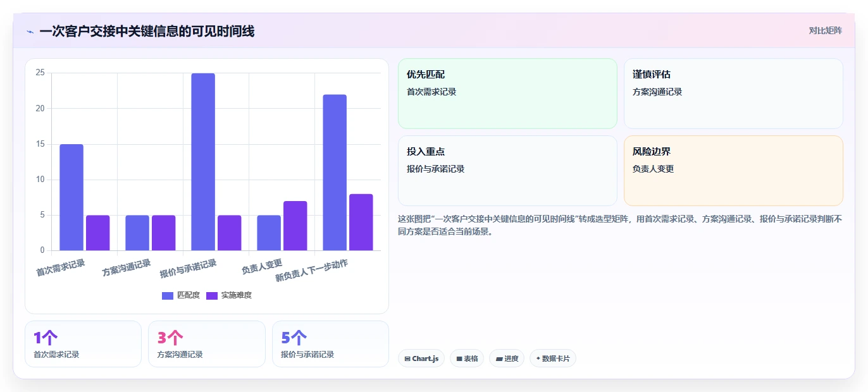Image resolution: width=868 pixels, height=392 pixels.
Task: Click the 实施难度 bar for 首次需求记录
Action: click(98, 233)
